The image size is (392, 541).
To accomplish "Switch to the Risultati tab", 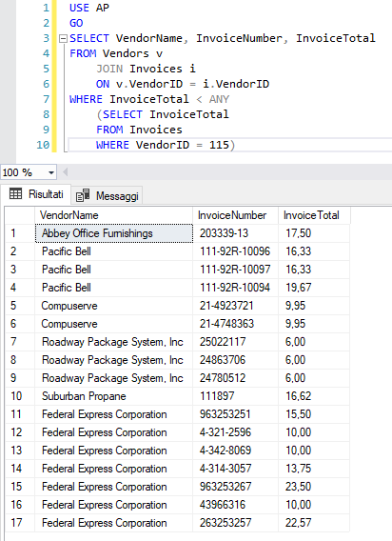I will [x=36, y=194].
